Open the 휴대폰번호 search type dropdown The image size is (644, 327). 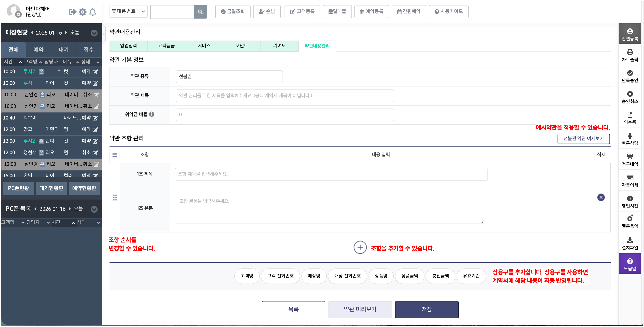(128, 11)
